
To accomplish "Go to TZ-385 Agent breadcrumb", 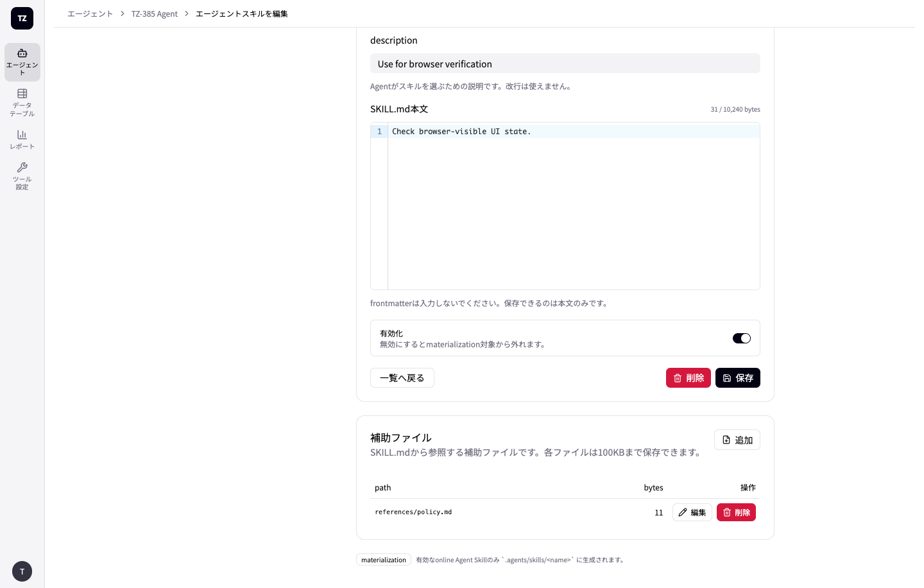I will 155,13.
